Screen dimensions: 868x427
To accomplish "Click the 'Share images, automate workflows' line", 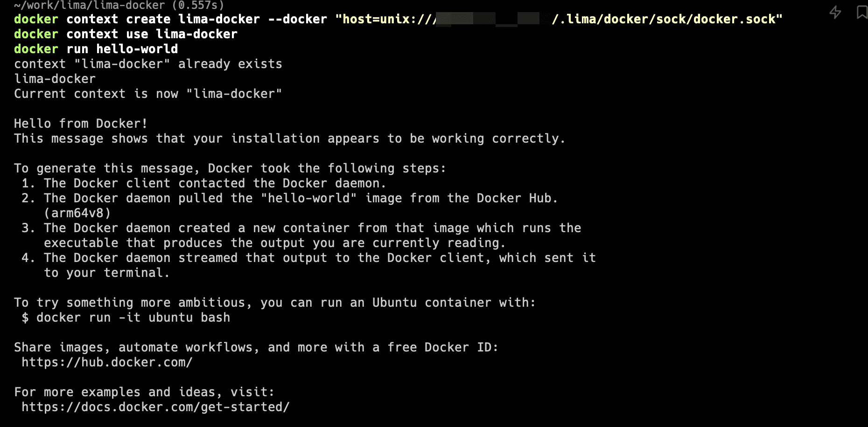I will point(256,347).
